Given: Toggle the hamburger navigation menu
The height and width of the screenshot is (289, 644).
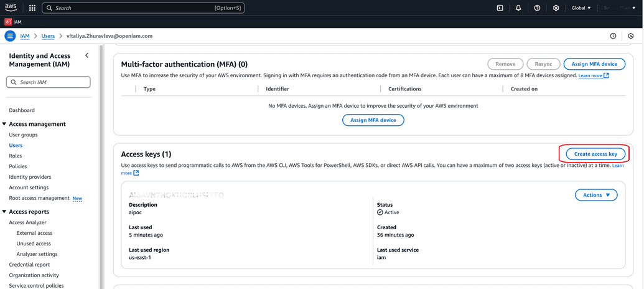Looking at the screenshot, I should (10, 36).
